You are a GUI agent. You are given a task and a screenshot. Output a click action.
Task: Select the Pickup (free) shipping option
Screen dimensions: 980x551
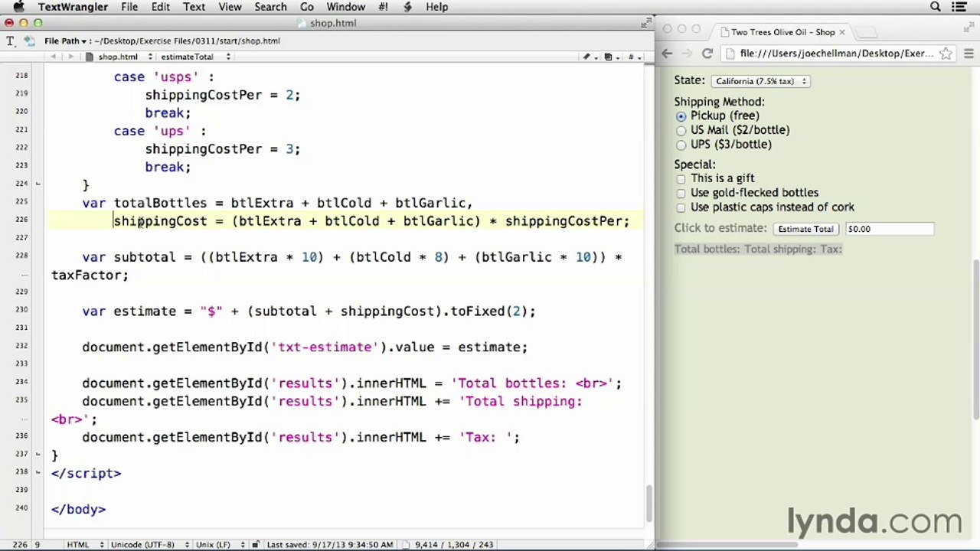[x=681, y=116]
